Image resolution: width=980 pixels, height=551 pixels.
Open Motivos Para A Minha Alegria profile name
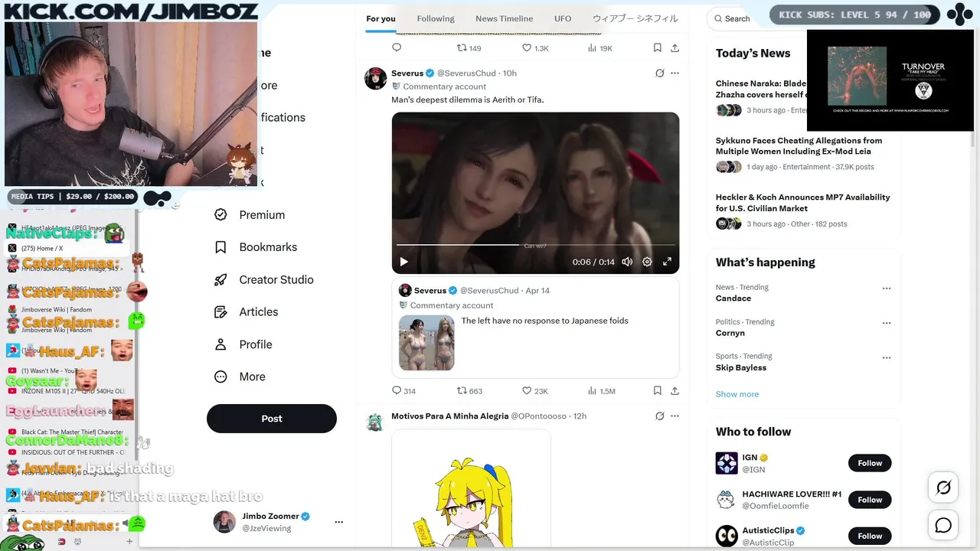tap(449, 416)
